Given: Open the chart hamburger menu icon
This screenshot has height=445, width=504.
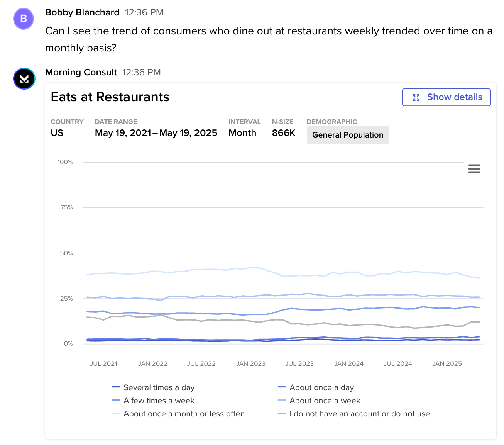Looking at the screenshot, I should 474,169.
